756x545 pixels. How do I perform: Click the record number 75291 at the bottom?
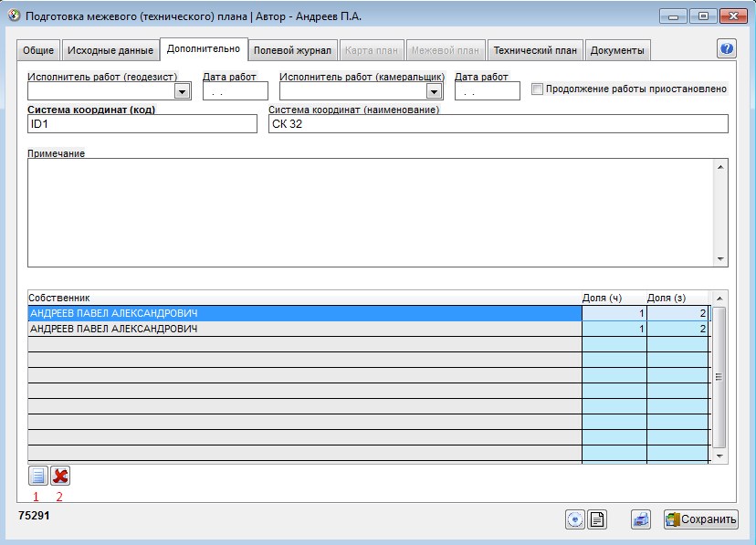tap(34, 516)
